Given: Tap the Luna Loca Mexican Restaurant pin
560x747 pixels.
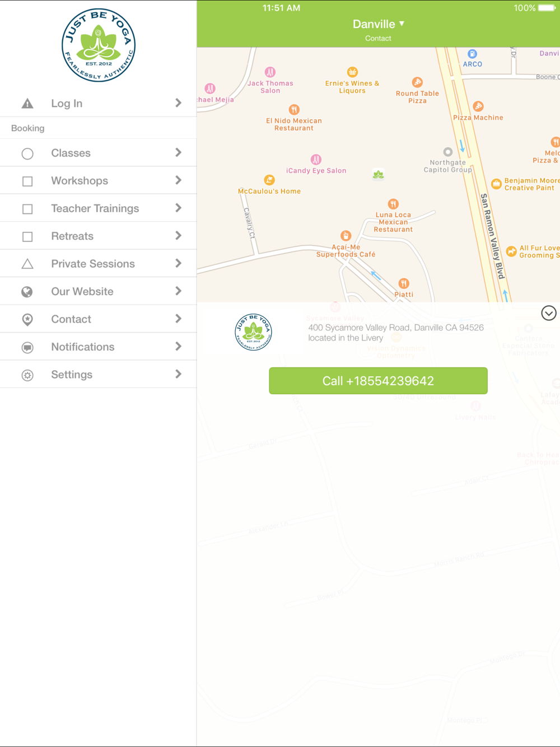Looking at the screenshot, I should point(393,204).
